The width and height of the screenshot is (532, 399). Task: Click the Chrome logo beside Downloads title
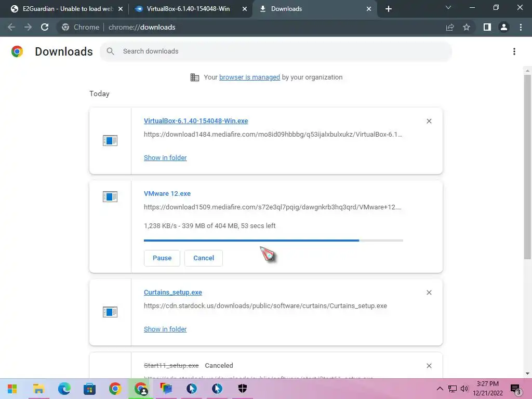[x=17, y=51]
